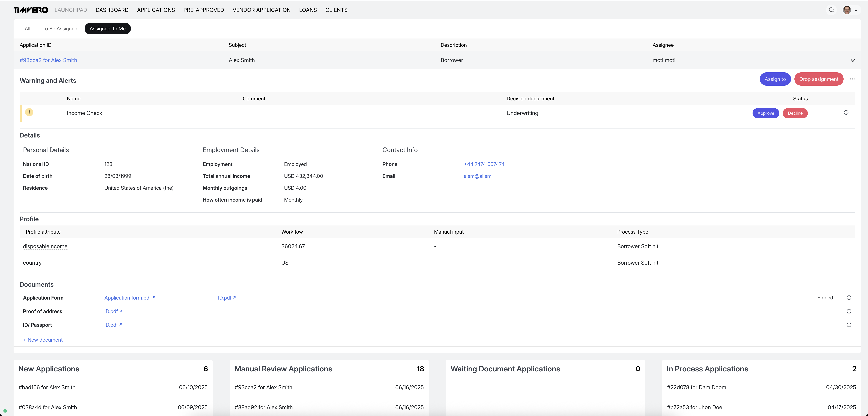868x416 pixels.
Task: Click info icon on Income Check row
Action: [x=846, y=113]
